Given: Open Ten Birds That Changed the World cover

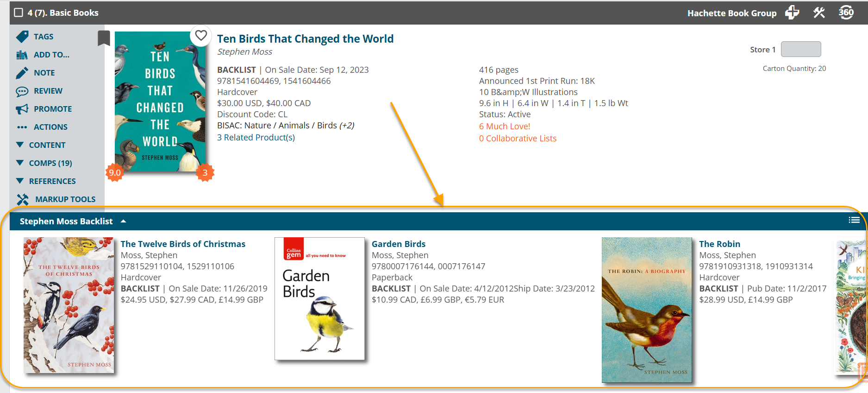Looking at the screenshot, I should (x=160, y=101).
